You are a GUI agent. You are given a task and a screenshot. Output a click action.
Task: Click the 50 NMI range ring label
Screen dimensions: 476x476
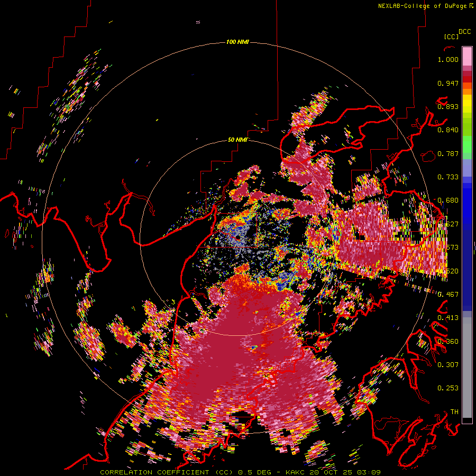click(x=237, y=140)
